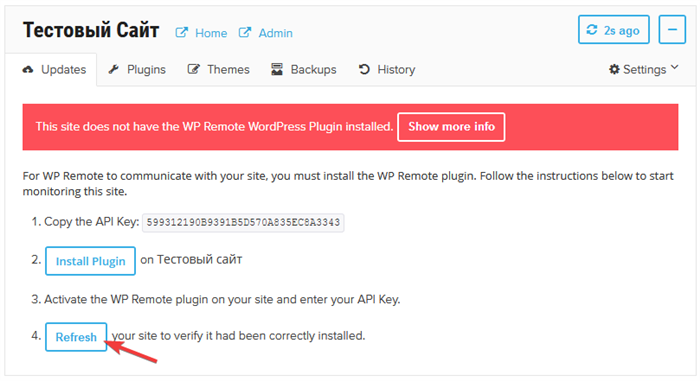Click the Тестовый Сайт site title
Viewport: 700px width, 381px height.
(91, 30)
